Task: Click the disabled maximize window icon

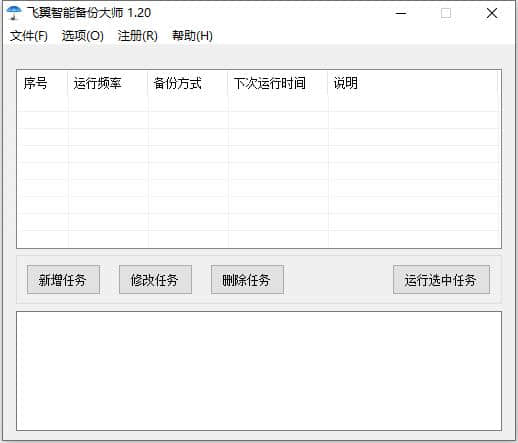Action: click(446, 13)
